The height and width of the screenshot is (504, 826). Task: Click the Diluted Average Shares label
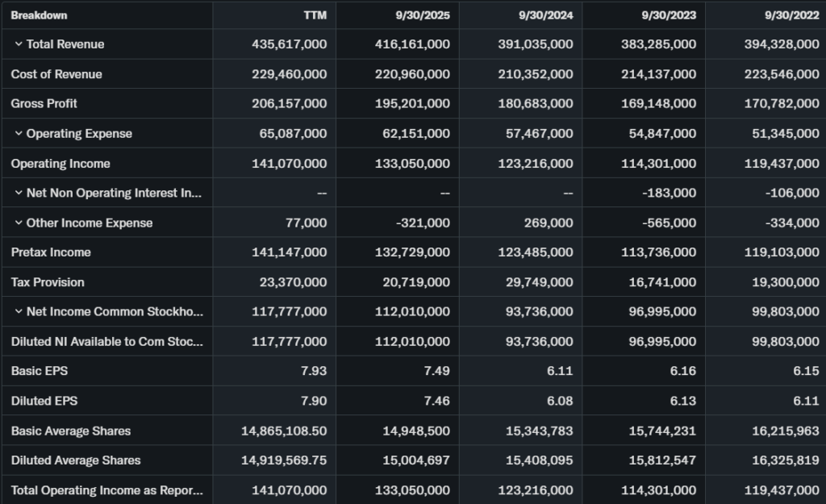point(76,460)
